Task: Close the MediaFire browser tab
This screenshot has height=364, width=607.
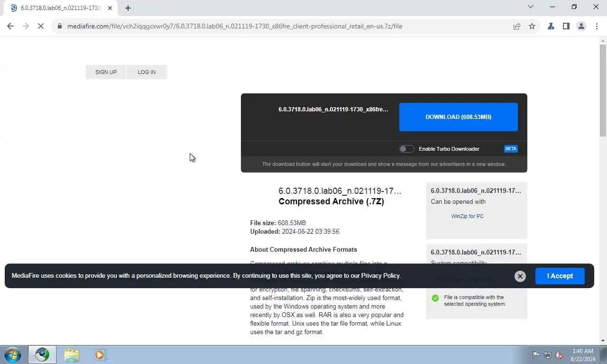Action: pos(110,8)
